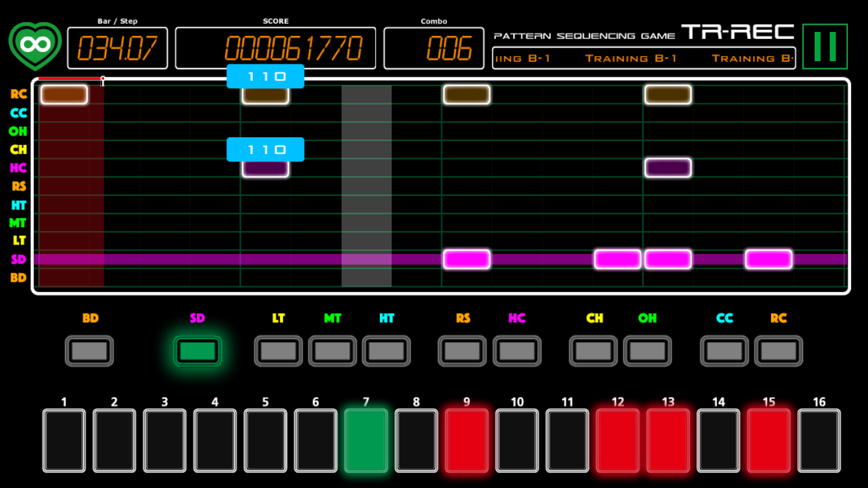Pause the game with the green pause button

[x=825, y=46]
